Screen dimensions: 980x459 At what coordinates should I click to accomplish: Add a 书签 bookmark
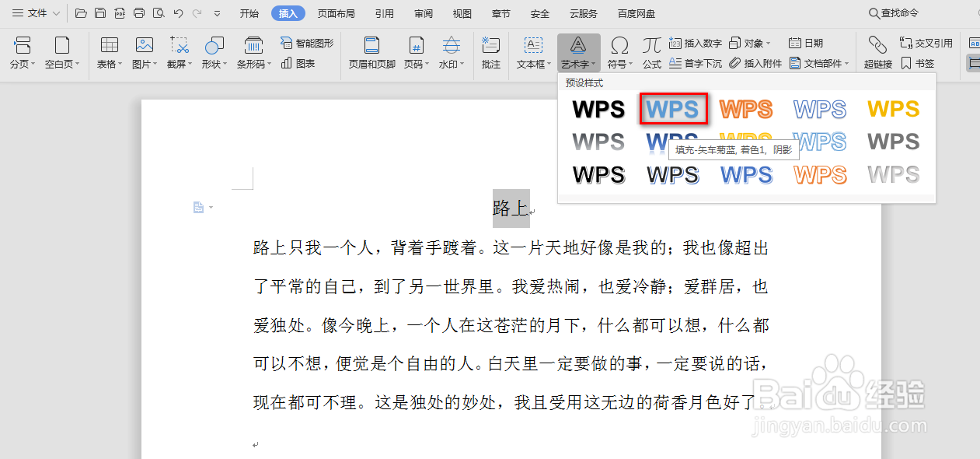917,64
